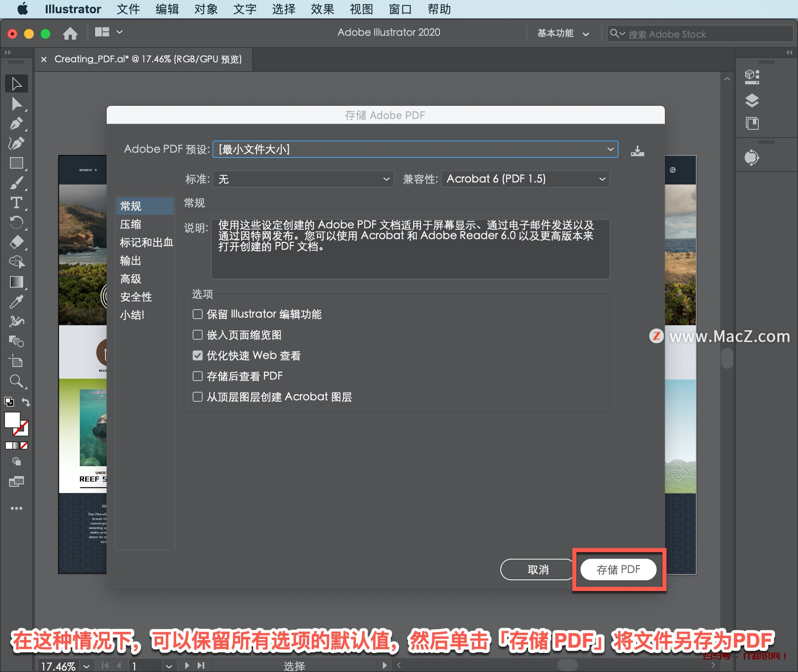Click the Edit Toolbar three-dots icon
The width and height of the screenshot is (798, 672).
(x=17, y=508)
